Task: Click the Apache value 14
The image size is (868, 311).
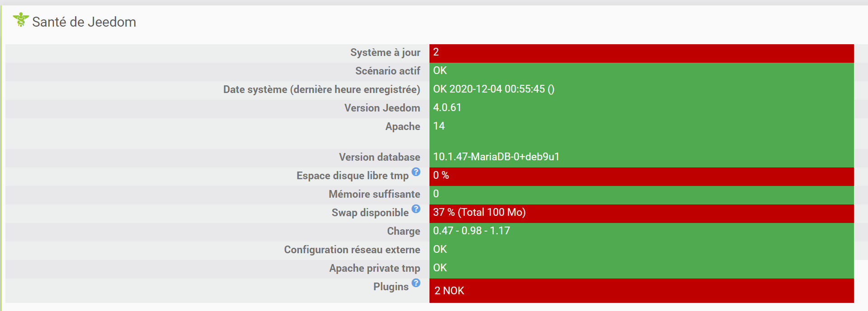Action: [x=439, y=126]
